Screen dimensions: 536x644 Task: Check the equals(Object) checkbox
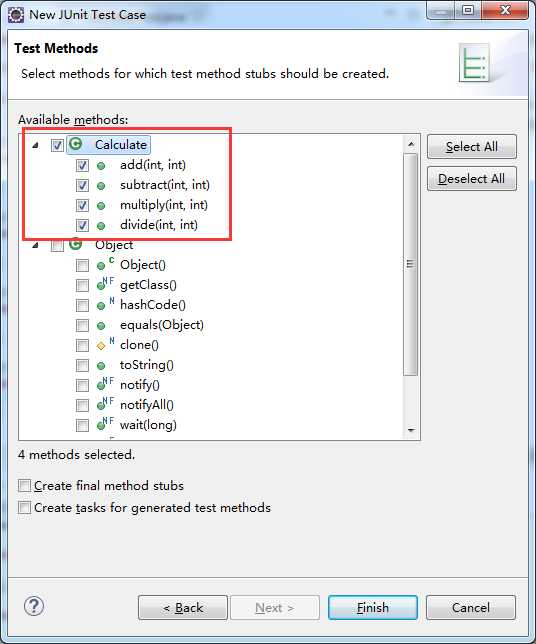[82, 325]
